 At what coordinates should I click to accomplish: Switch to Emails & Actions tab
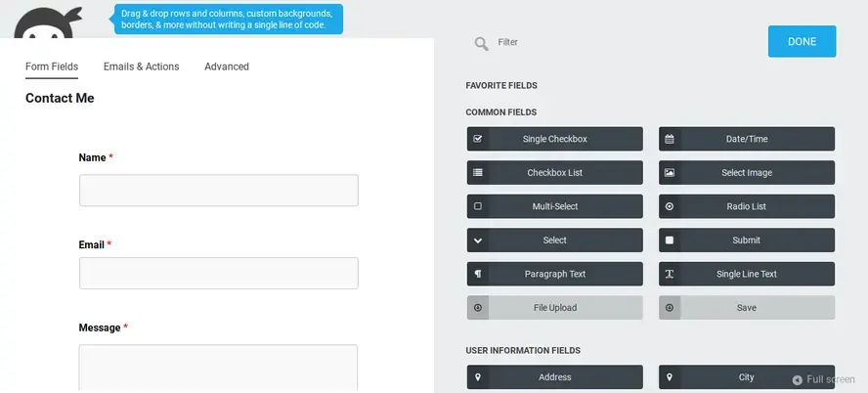pos(141,66)
